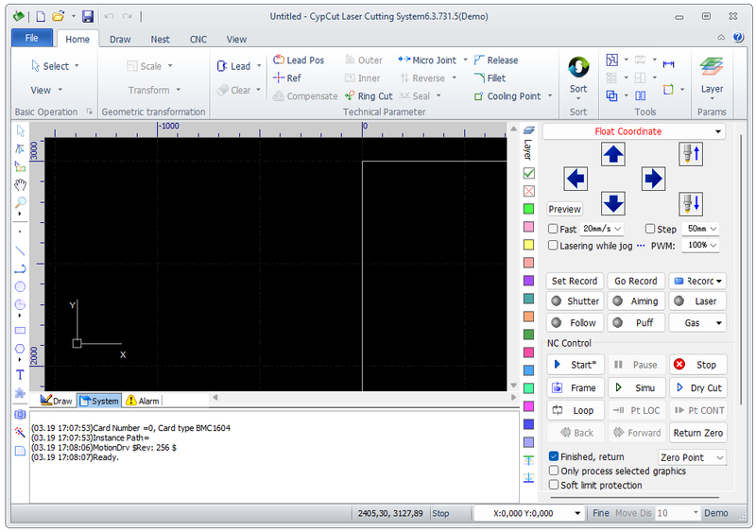
Task: Switch to the CNC ribbon tab
Action: pos(198,39)
